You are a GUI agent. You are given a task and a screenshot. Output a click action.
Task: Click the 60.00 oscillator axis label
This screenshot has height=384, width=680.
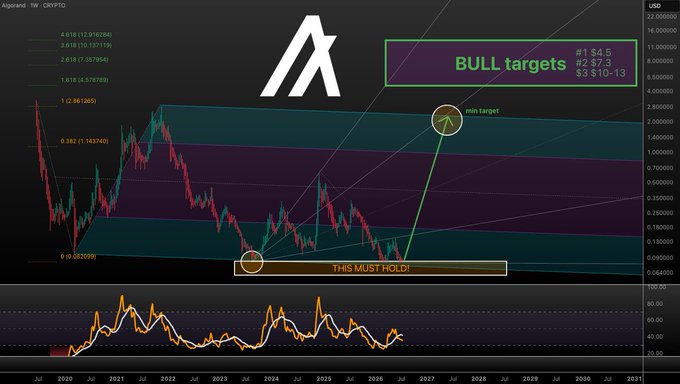click(x=655, y=320)
